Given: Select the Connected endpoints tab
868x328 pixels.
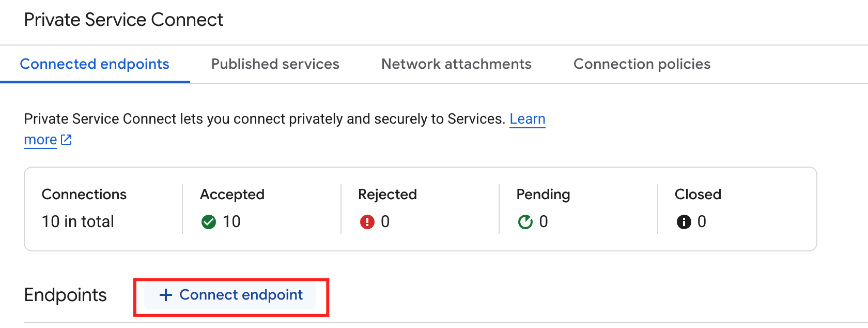Looking at the screenshot, I should tap(94, 64).
